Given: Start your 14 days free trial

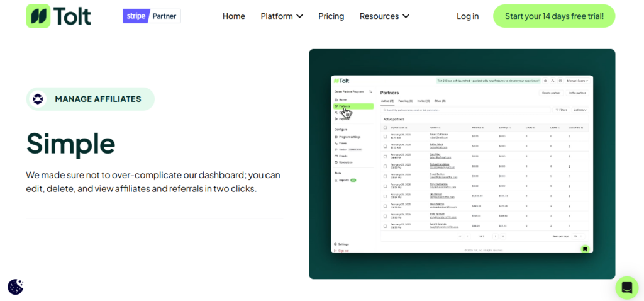Looking at the screenshot, I should point(554,16).
